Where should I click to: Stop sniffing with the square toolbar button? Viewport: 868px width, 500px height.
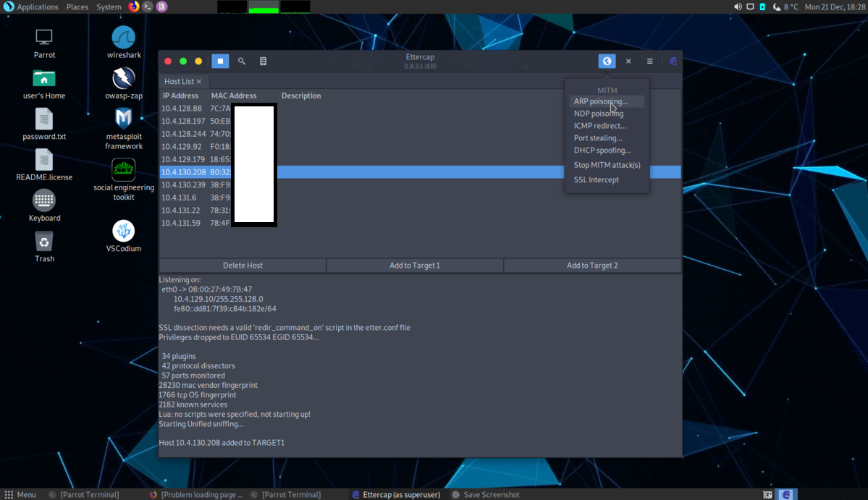pyautogui.click(x=220, y=61)
